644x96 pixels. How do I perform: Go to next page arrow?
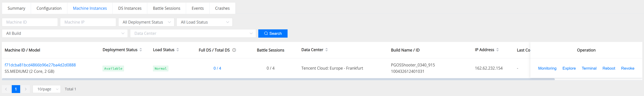[26, 89]
